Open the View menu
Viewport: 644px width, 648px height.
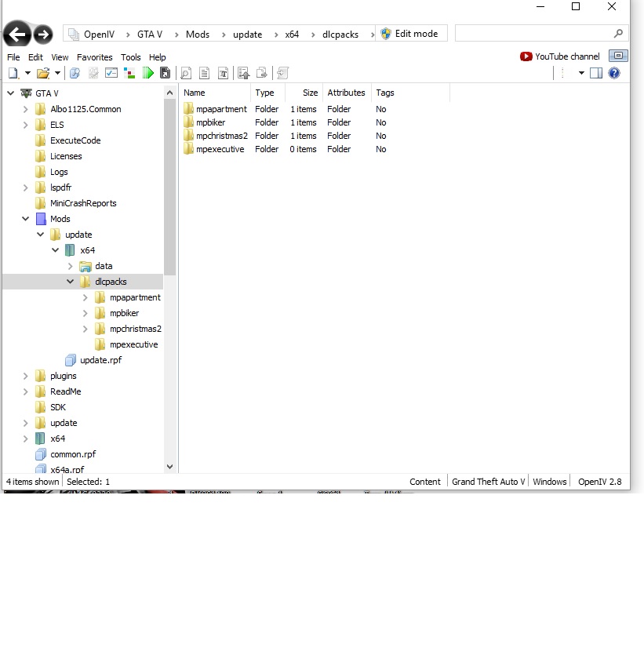[60, 57]
